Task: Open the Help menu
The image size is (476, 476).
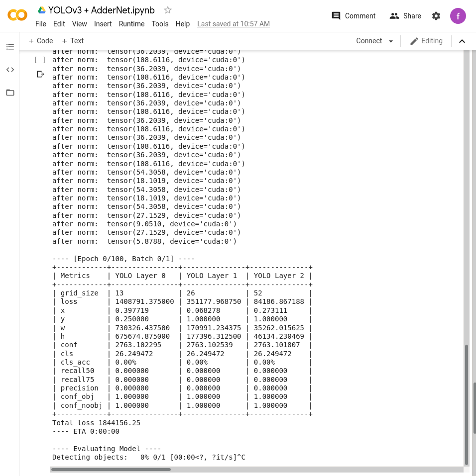Action: (x=182, y=24)
